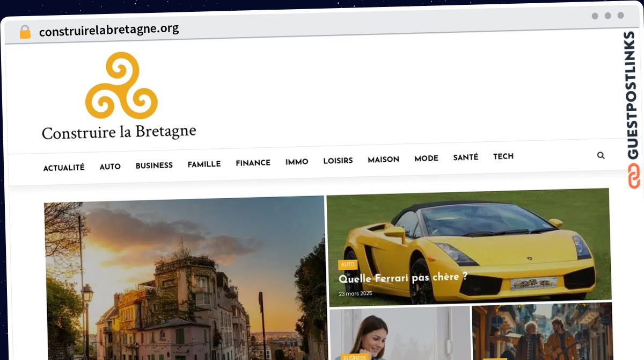Open the Santé category
The height and width of the screenshot is (360, 644).
click(x=465, y=157)
